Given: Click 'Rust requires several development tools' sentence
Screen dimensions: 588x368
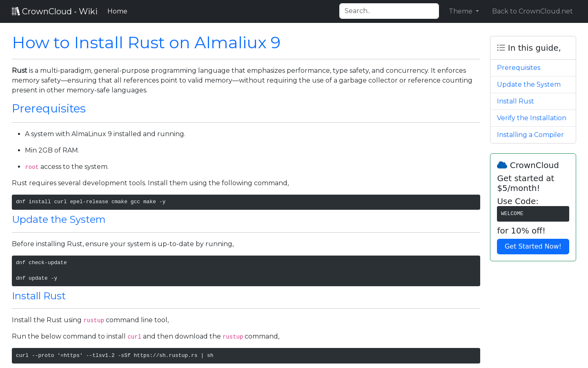Looking at the screenshot, I should point(150,183).
